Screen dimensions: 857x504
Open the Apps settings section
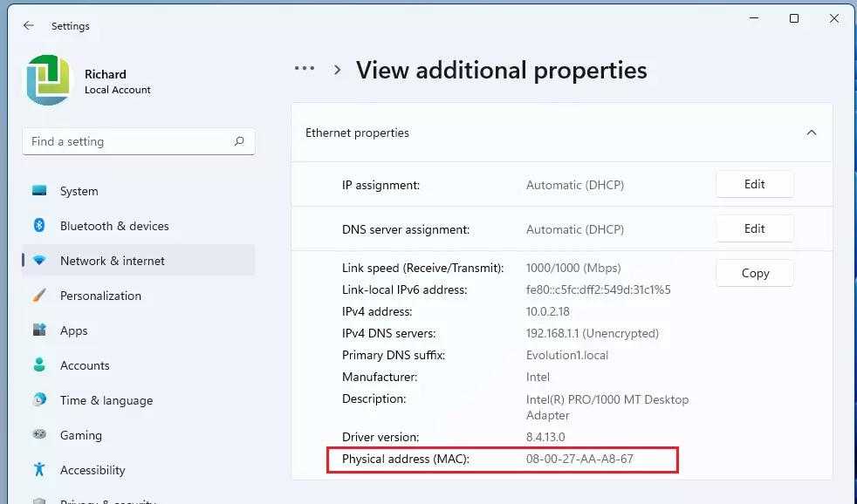(138, 330)
